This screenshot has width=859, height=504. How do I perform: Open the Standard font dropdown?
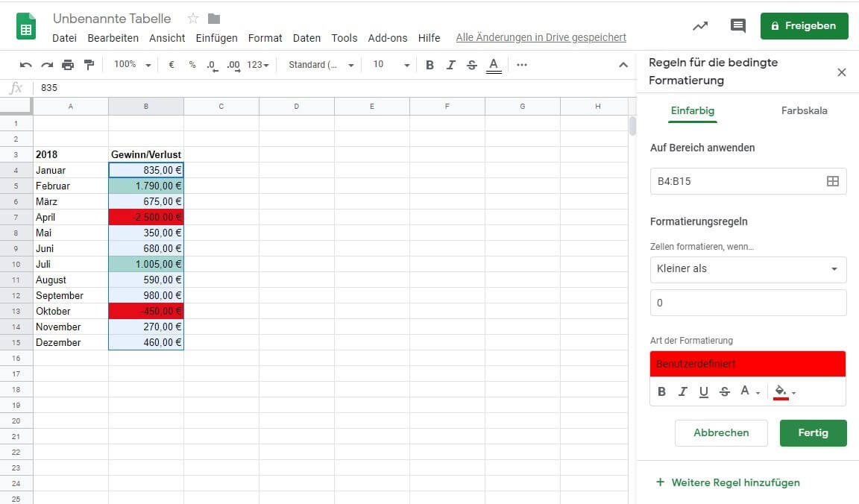pos(321,65)
